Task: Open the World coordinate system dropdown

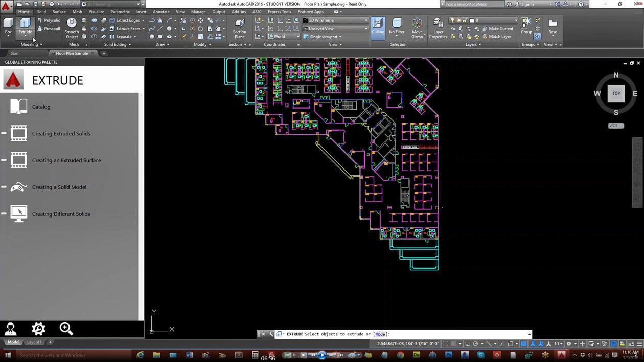Action: point(283,37)
